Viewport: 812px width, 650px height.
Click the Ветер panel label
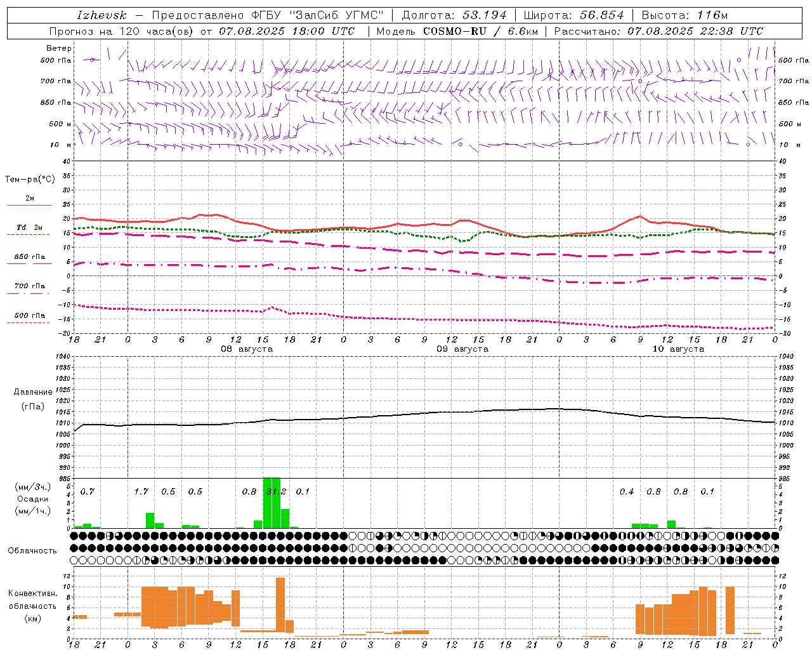[x=59, y=48]
